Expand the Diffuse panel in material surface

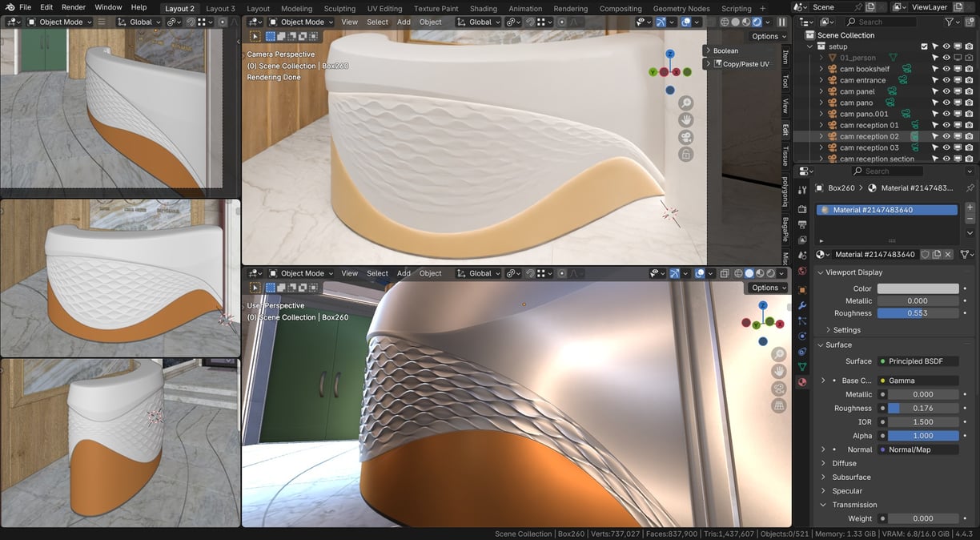click(844, 463)
